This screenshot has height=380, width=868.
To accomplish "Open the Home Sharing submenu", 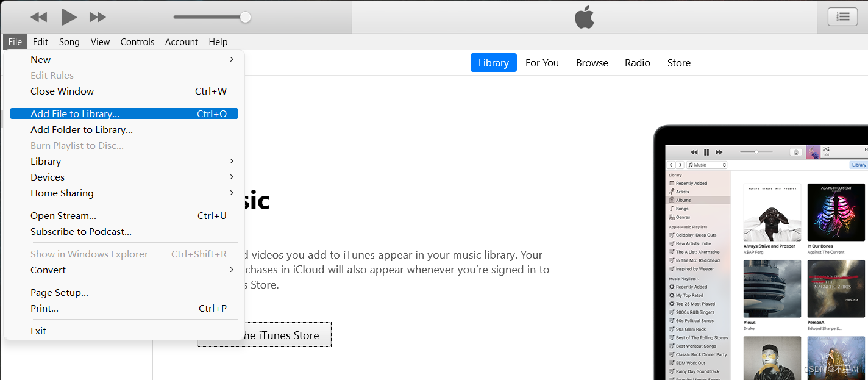I will (x=232, y=193).
